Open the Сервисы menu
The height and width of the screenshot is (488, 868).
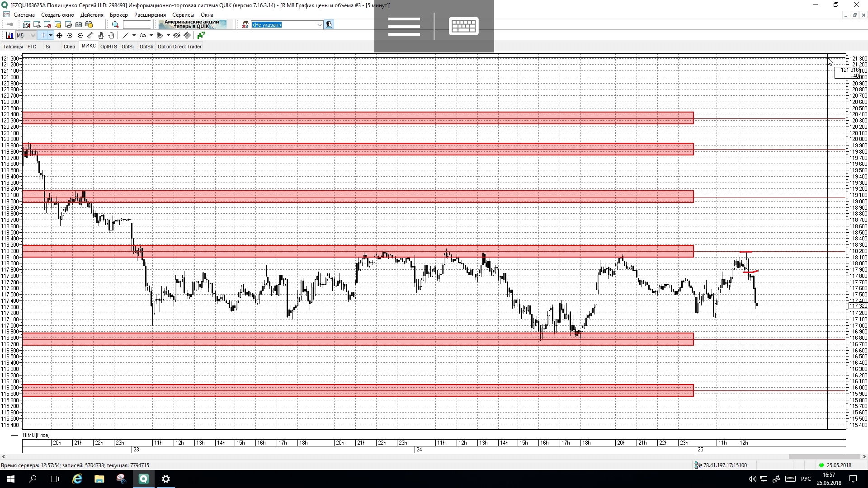coord(183,15)
